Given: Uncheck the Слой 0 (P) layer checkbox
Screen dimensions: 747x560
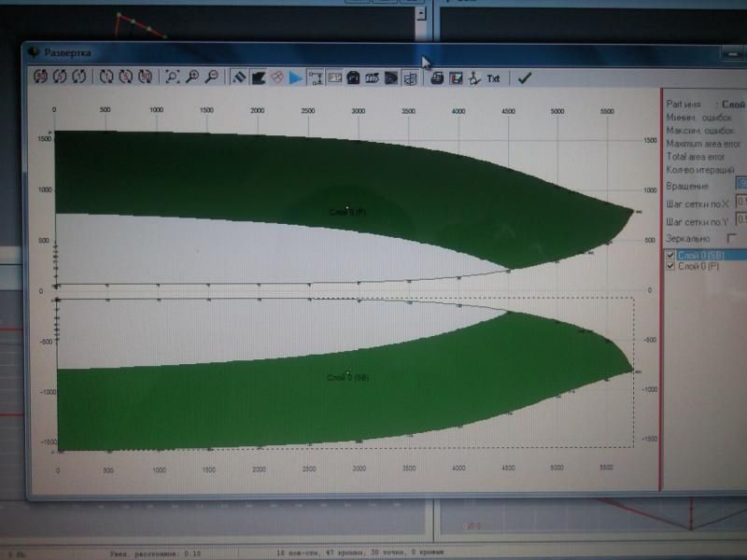Looking at the screenshot, I should [669, 266].
